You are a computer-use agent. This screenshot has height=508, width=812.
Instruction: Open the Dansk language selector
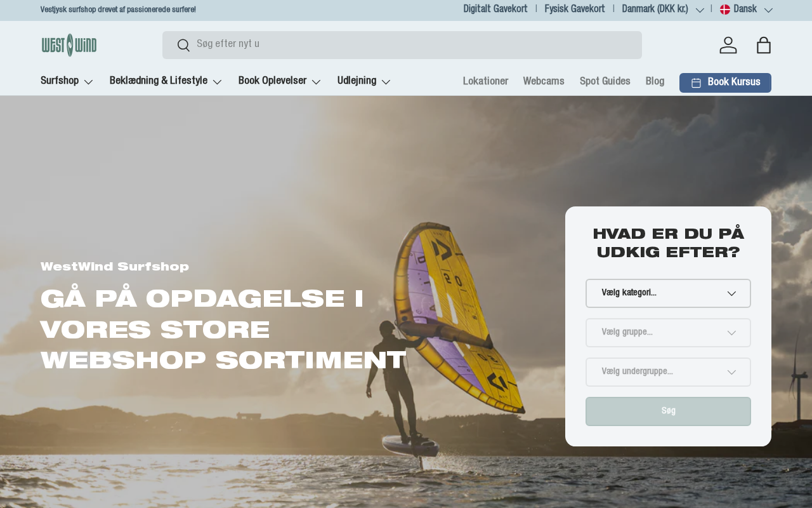coord(746,10)
